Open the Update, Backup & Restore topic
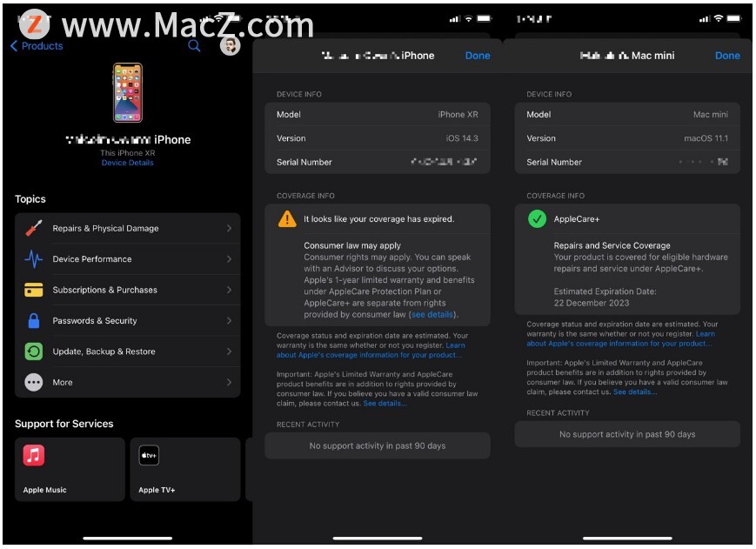Viewport: 756px width, 549px height. (x=128, y=351)
